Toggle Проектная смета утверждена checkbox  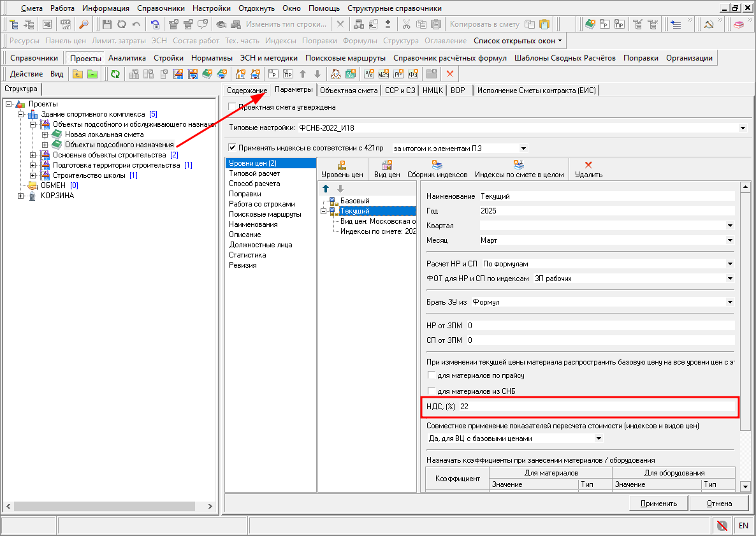pos(233,107)
